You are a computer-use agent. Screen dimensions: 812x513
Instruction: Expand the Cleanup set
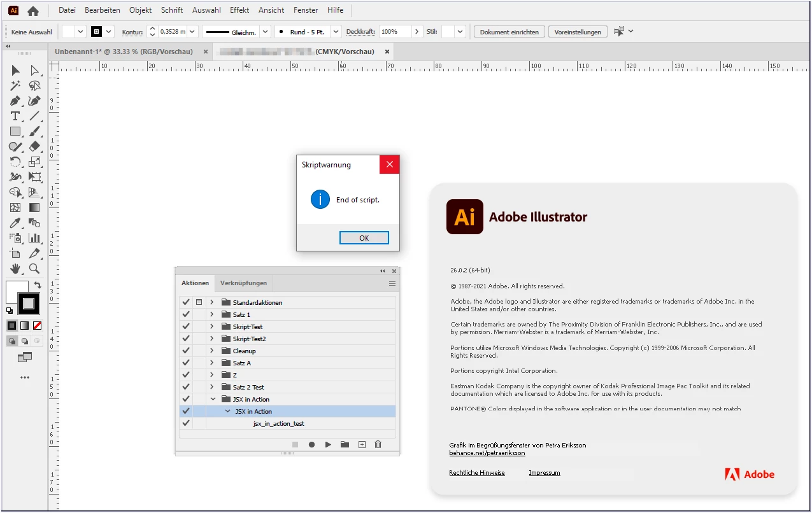pos(211,351)
